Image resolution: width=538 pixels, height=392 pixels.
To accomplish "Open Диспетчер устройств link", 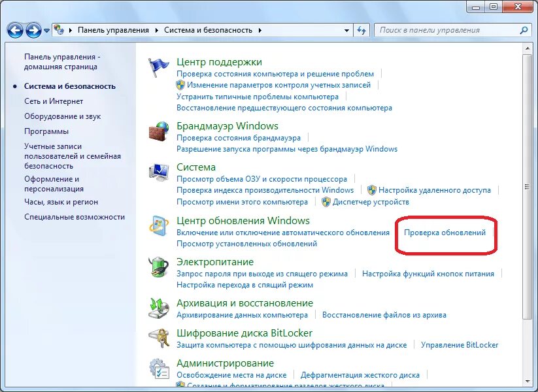I will point(371,202).
